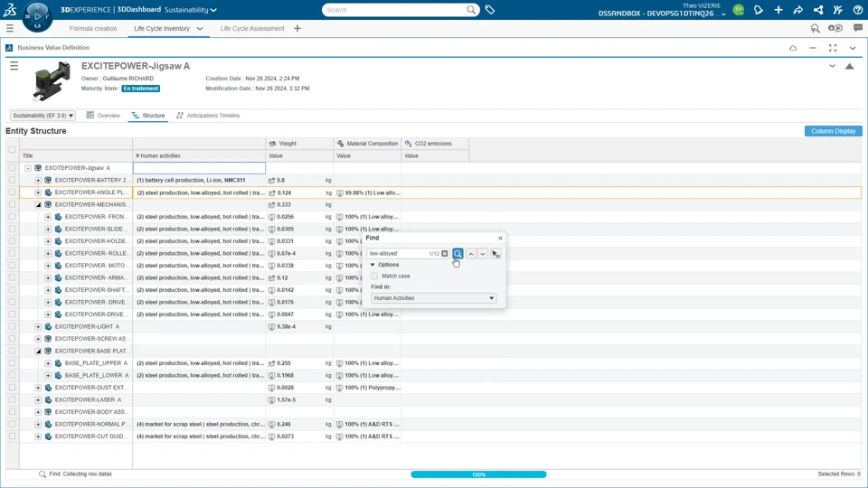Screen dimensions: 868x488
Task: Tick the select-all checkbox in table header
Action: pyautogui.click(x=12, y=149)
